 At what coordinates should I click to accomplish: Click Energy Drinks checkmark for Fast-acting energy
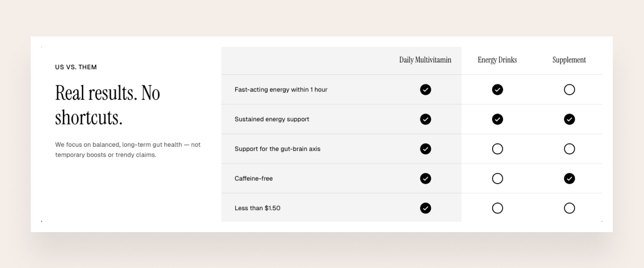[x=497, y=90]
